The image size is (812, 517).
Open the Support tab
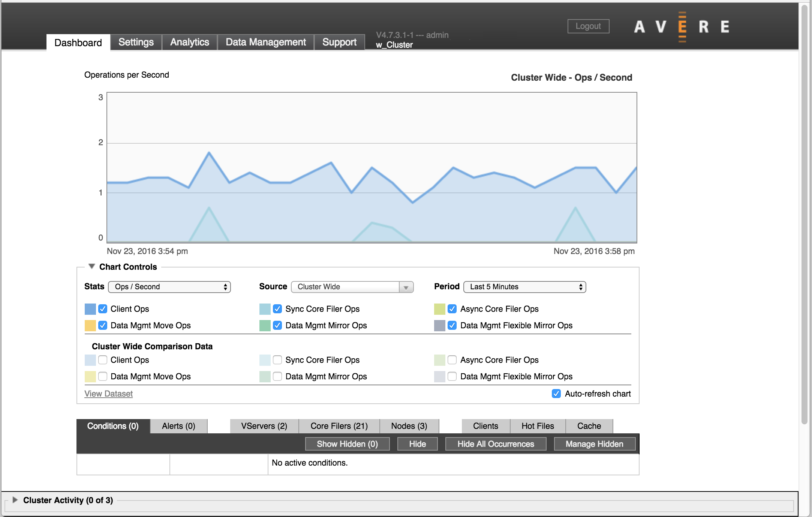tap(339, 42)
